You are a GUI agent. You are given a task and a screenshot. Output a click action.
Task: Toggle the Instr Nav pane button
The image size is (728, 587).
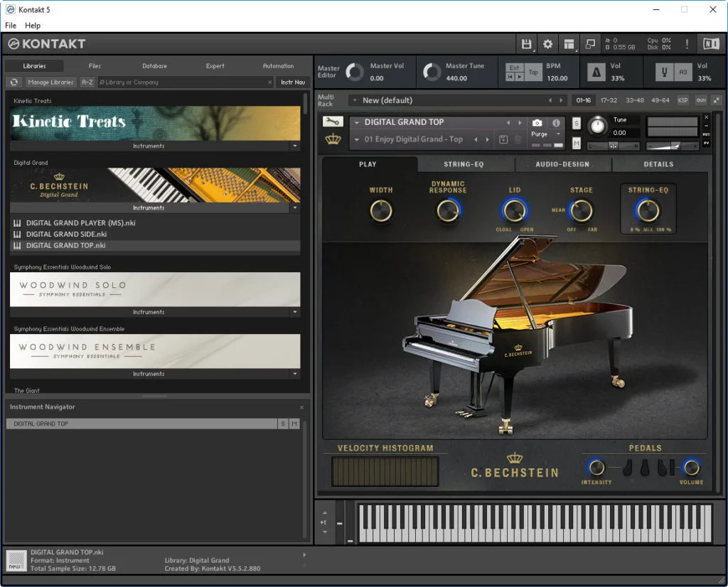click(293, 82)
